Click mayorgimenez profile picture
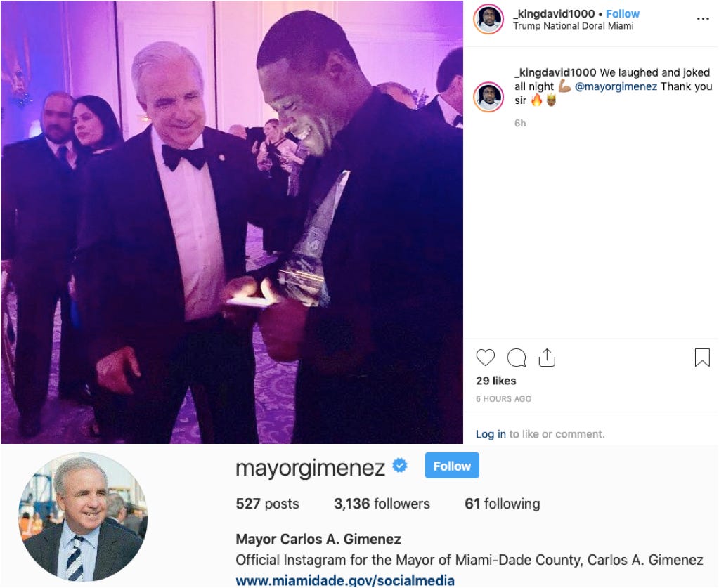The width and height of the screenshot is (719, 588). click(83, 518)
